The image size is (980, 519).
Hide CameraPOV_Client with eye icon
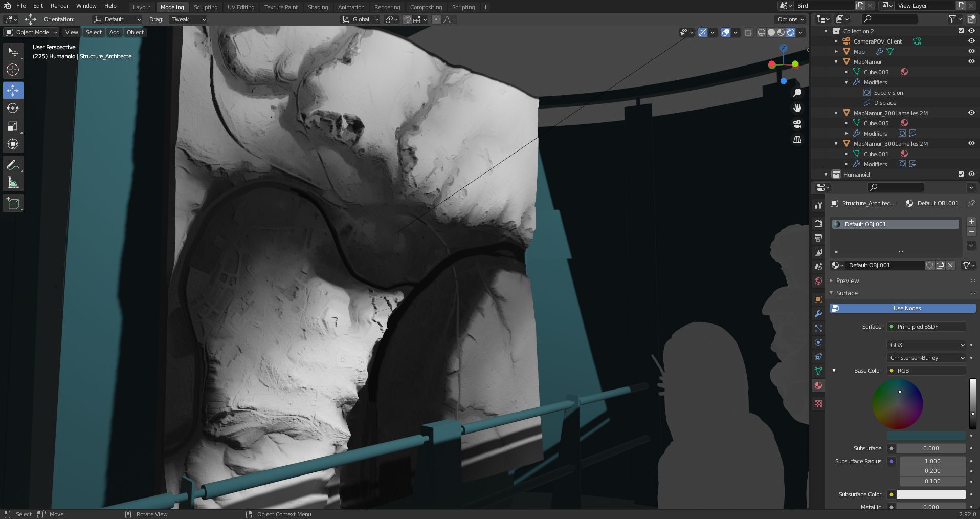[971, 41]
